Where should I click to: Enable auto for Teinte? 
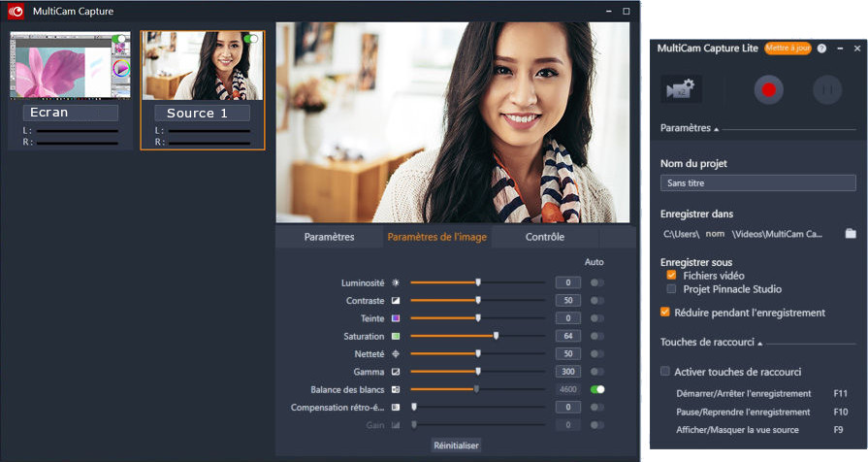point(596,318)
